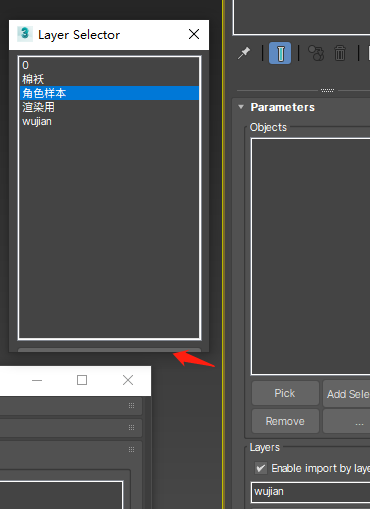Close the Layer Selector dialog
Viewport: 370px width, 509px height.
tap(194, 34)
